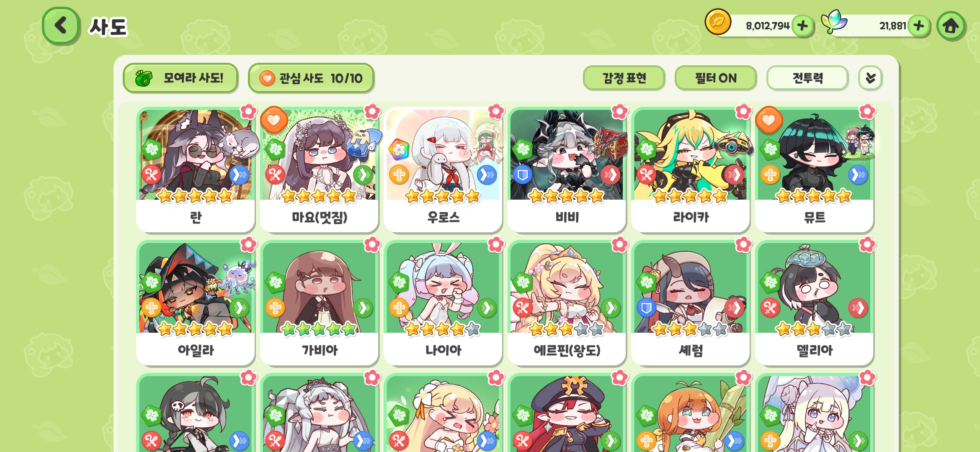Expand sort order with double-chevron button
This screenshot has width=980, height=452.
(870, 78)
